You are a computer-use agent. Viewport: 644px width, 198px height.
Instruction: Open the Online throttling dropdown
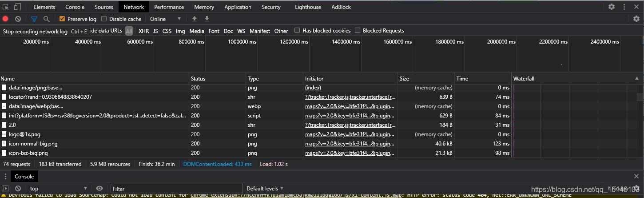[166, 19]
